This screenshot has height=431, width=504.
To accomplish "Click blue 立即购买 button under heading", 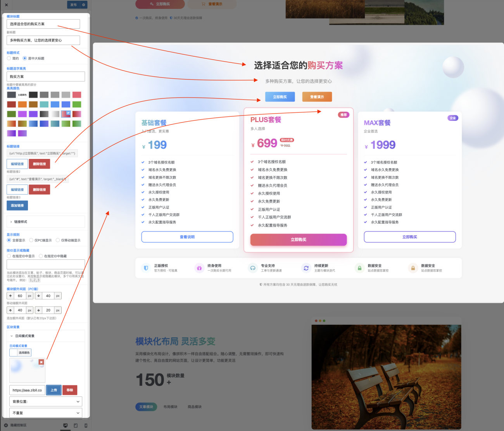I will 280,97.
